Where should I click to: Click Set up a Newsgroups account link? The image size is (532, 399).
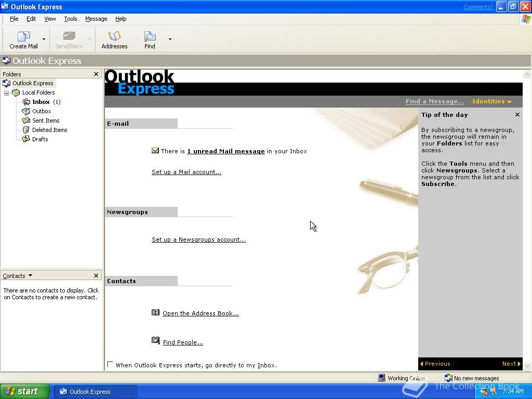click(198, 239)
